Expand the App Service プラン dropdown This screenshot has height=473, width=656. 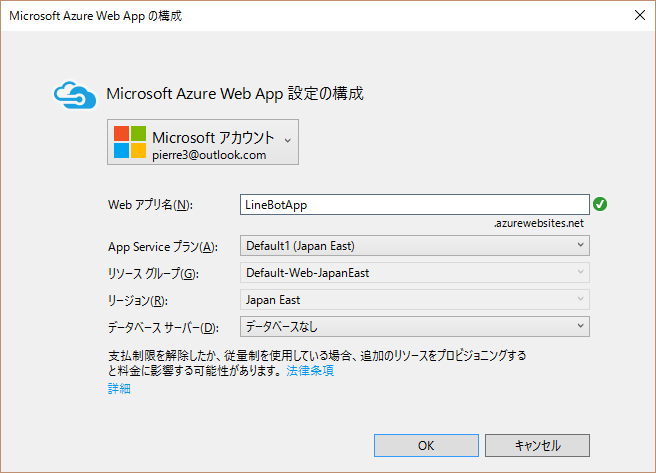(415, 245)
